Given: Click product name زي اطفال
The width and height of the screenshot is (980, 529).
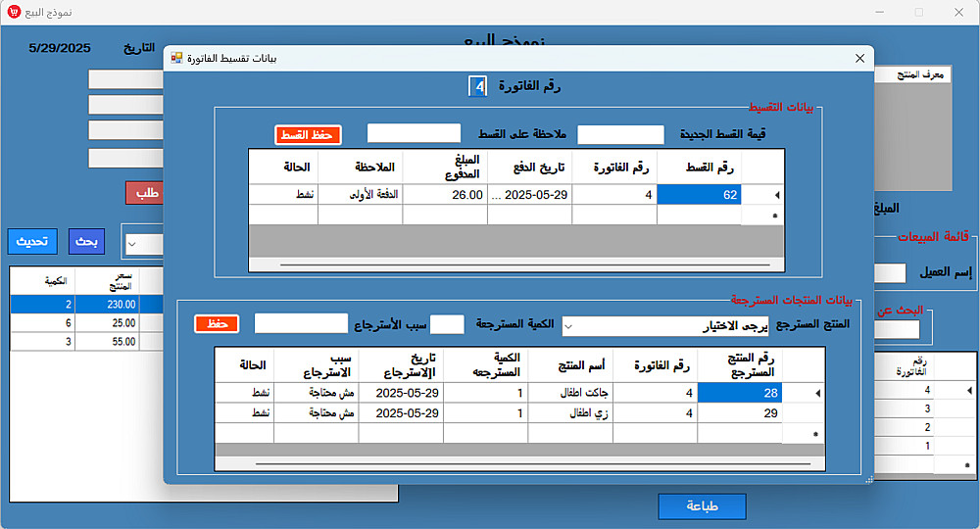Looking at the screenshot, I should (x=570, y=412).
